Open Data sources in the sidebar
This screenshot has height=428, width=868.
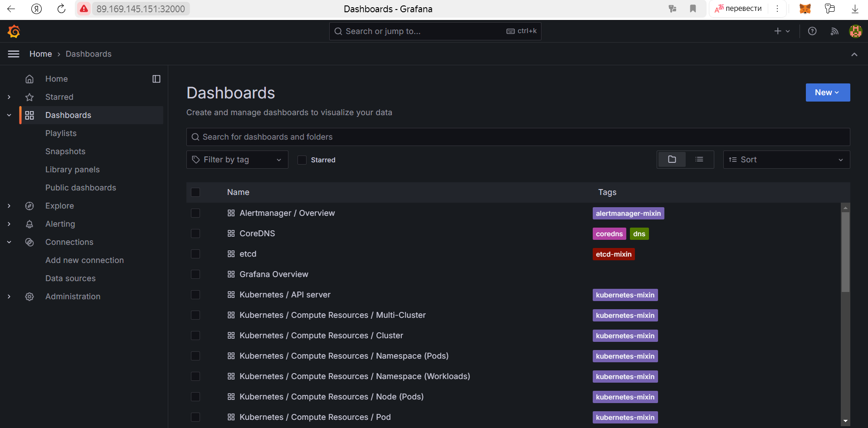pyautogui.click(x=70, y=278)
